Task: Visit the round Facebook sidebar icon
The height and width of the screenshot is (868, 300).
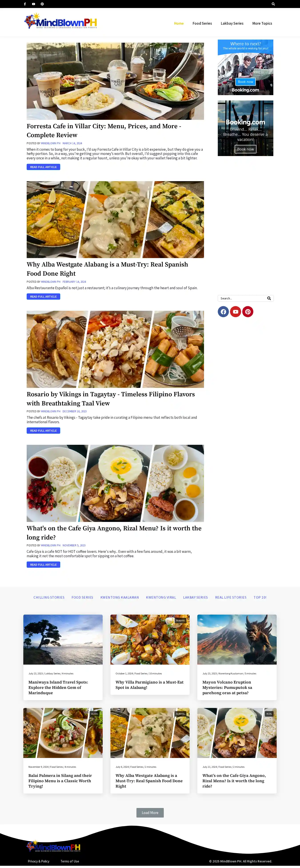Action: [223, 312]
